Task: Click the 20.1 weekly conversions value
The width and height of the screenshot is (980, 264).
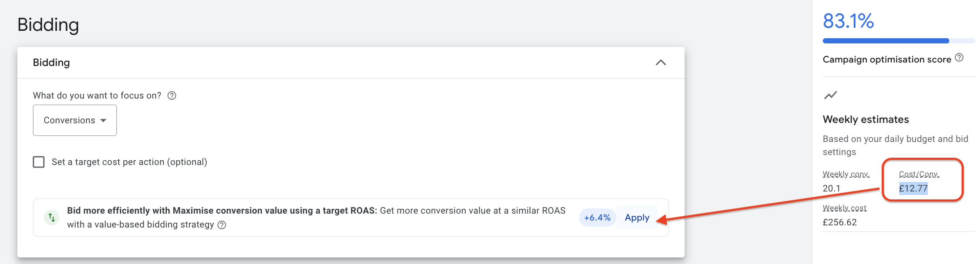Action: 831,188
